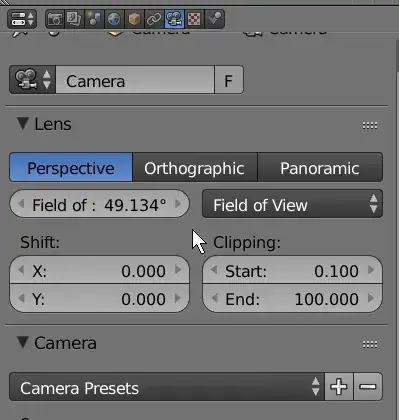Open the Texture checkerboard tab

[194, 19]
